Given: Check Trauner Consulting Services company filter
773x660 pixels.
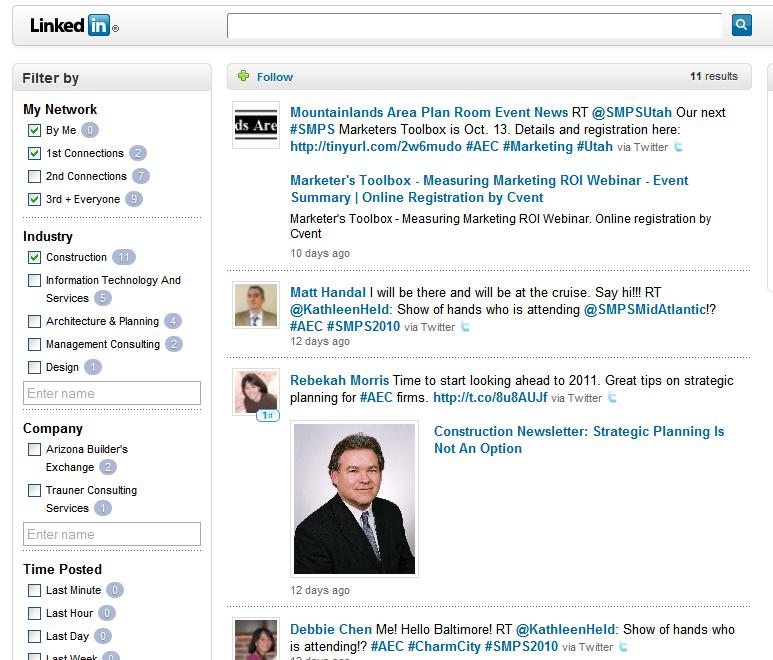Looking at the screenshot, I should (x=35, y=490).
